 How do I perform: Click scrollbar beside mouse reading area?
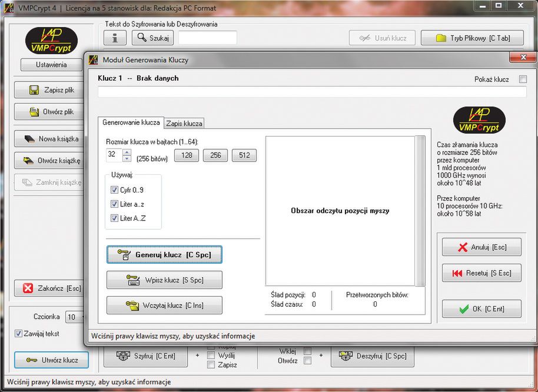(420, 211)
